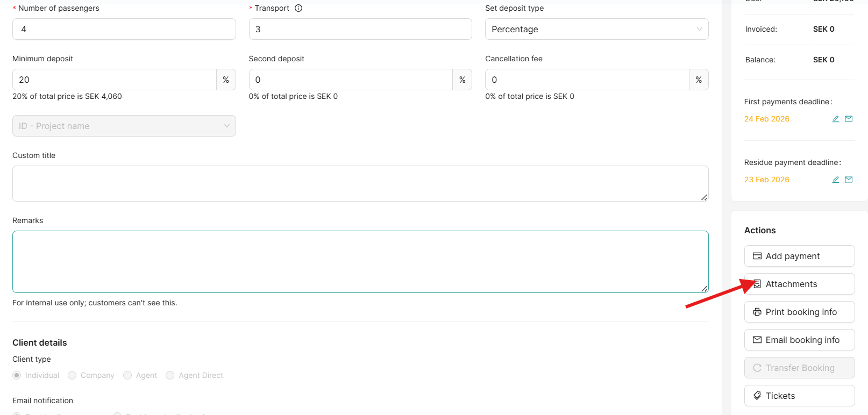Click the tag icon on Tickets
Viewport: 868px width, 415px height.
(x=757, y=396)
